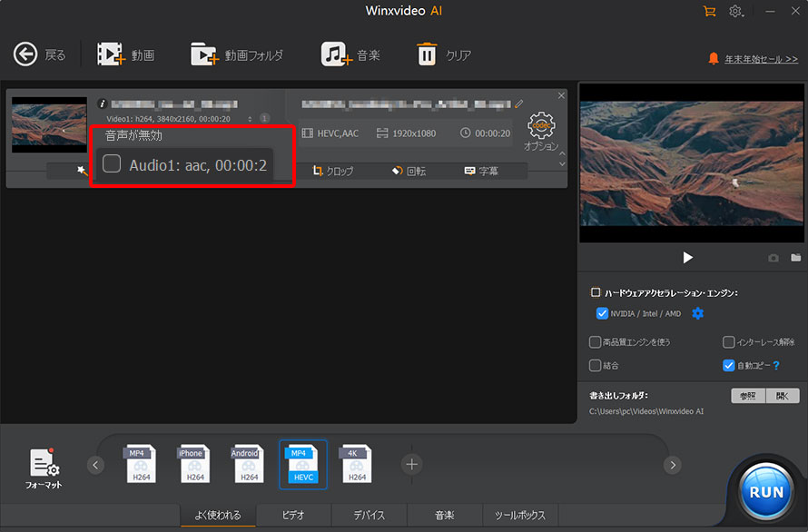Image resolution: width=808 pixels, height=532 pixels.
Task: Click the shopping cart icon in title bar
Action: [x=709, y=12]
